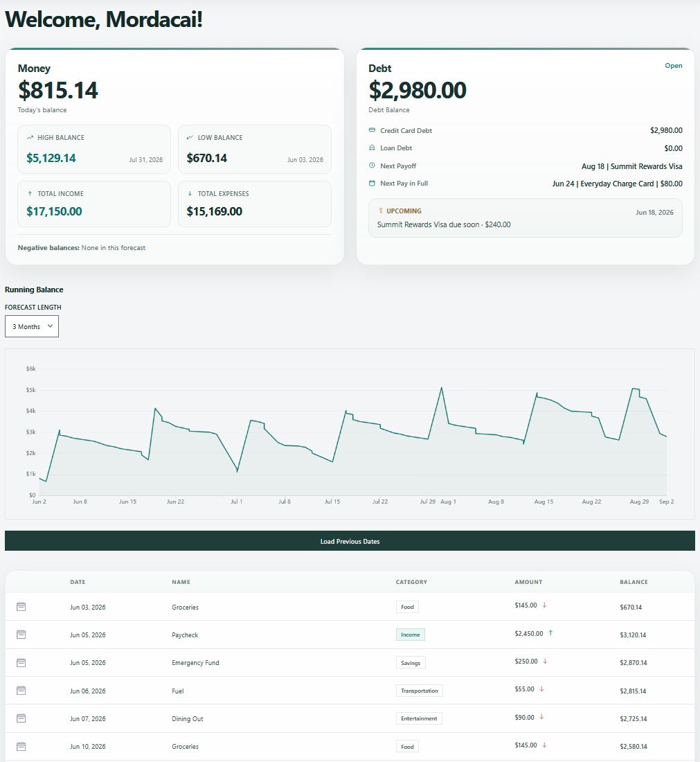Click the Jun 06, 2026 date cell

pyautogui.click(x=87, y=691)
